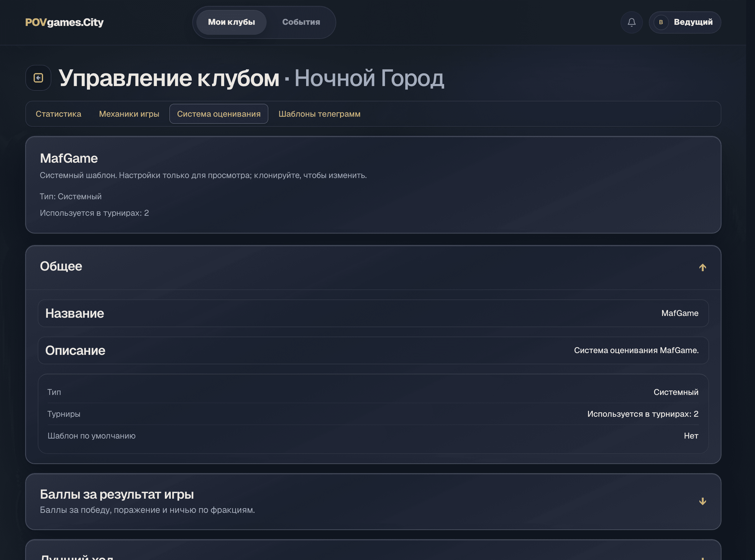Click the MafGame template card title
The width and height of the screenshot is (755, 560).
[x=69, y=158]
